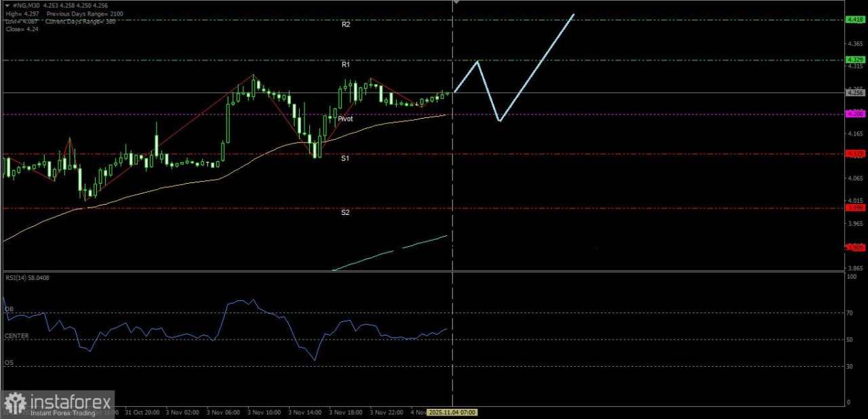Toggle the OB overbought level line
Image resolution: width=868 pixels, height=419 pixels.
coord(9,309)
